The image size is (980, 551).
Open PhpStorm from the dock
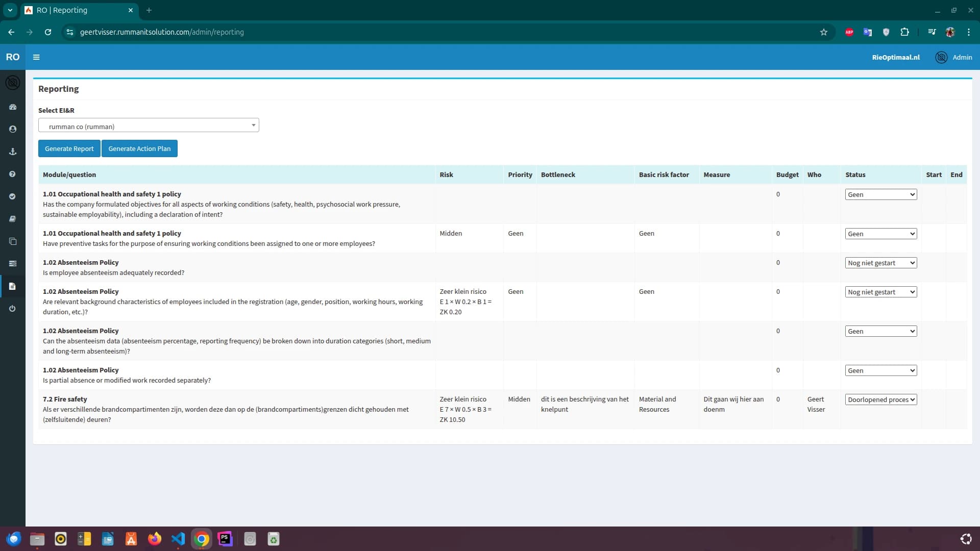[225, 539]
